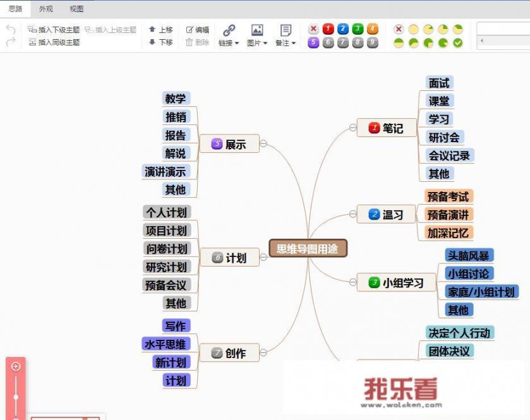Select the 创作 topic node
530x420 pixels.
point(229,353)
